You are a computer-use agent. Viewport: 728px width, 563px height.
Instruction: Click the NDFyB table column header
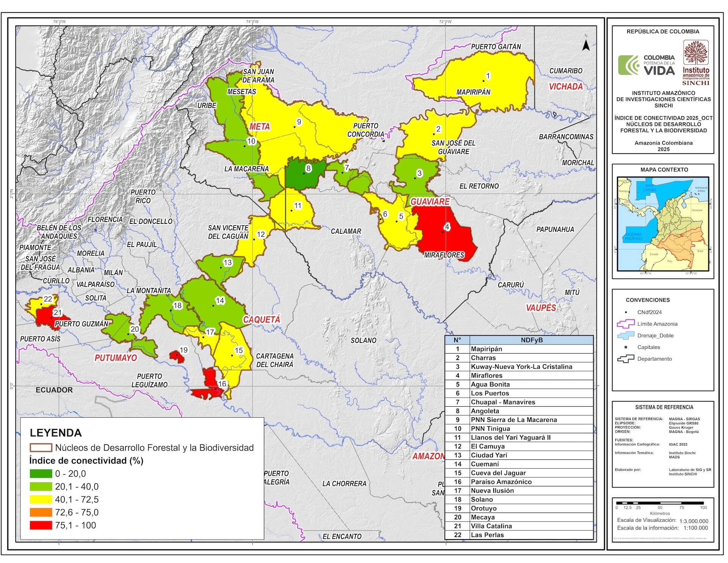point(531,340)
